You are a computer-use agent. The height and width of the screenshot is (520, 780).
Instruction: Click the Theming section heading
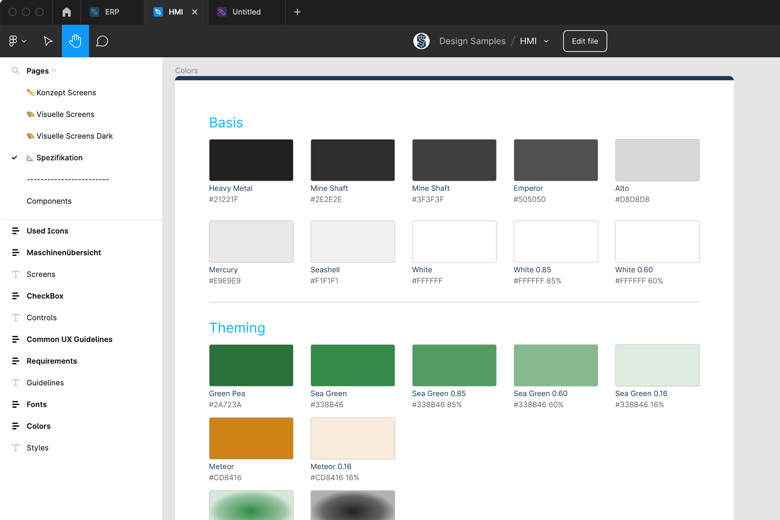tap(237, 328)
